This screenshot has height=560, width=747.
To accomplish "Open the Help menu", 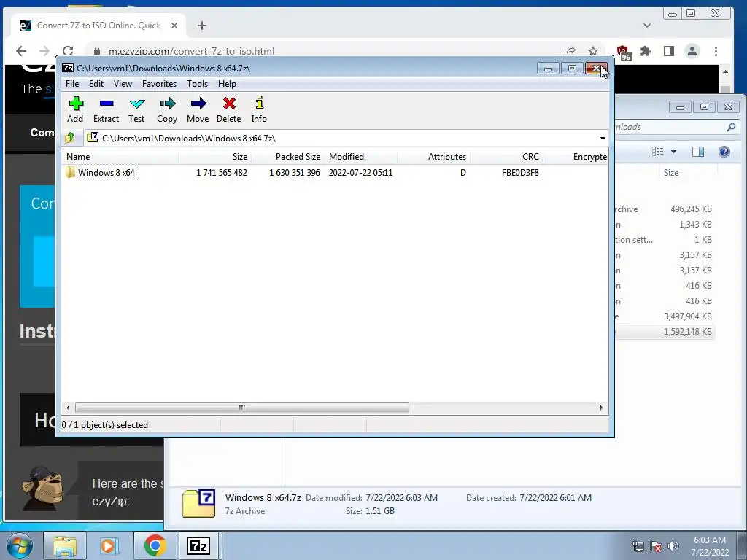I will coord(228,84).
